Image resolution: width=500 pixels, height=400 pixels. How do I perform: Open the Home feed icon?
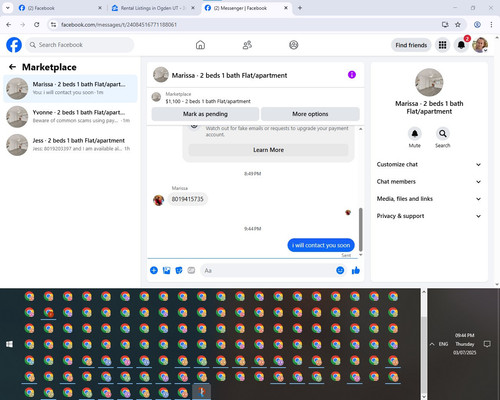[x=200, y=45]
